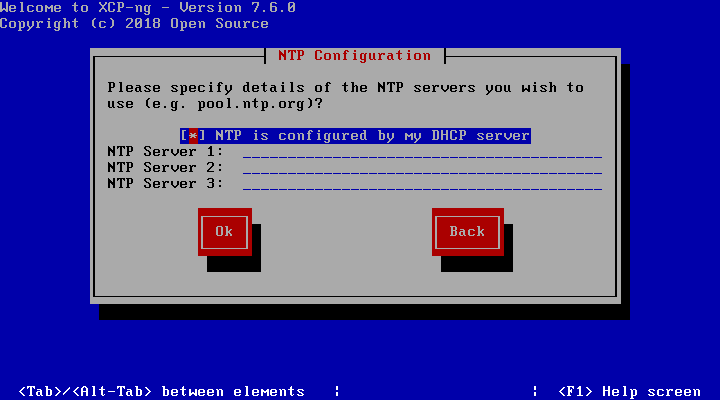Image resolution: width=720 pixels, height=400 pixels.
Task: Toggle the asterisk checkbox for DHCP NTP
Action: click(x=193, y=136)
